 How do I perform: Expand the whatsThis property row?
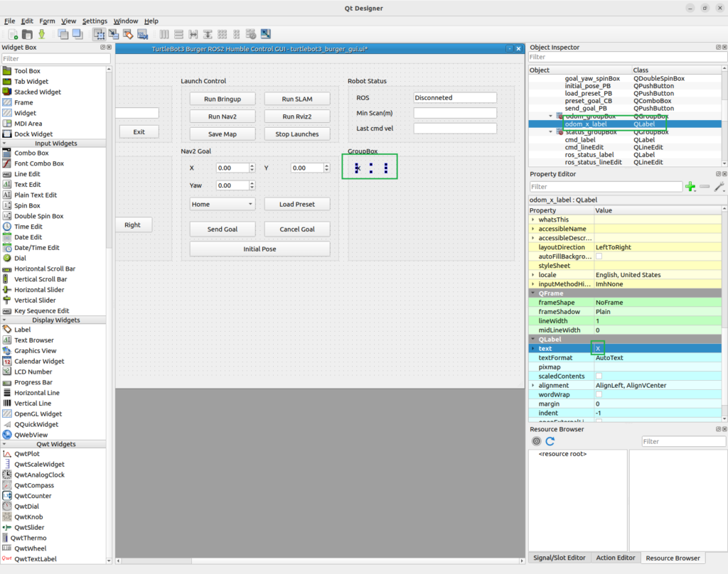pyautogui.click(x=533, y=220)
